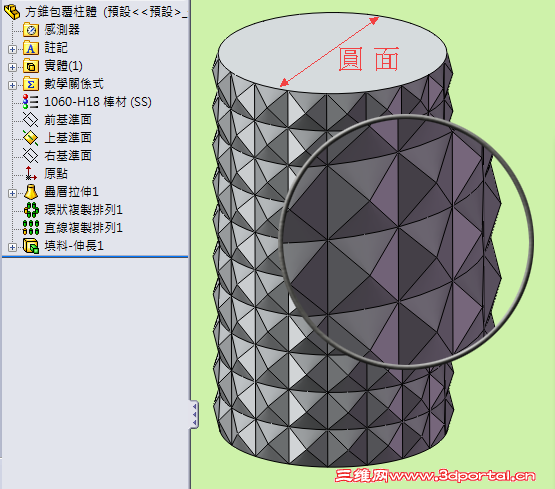Select the 方錐包覆柱體 root part name
The width and height of the screenshot is (555, 489).
[61, 12]
